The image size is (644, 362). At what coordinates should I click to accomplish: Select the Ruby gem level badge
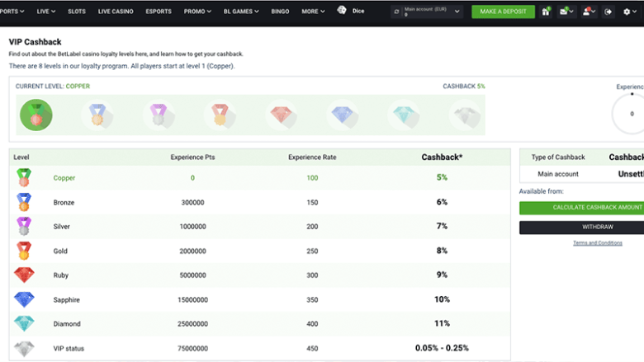pos(280,115)
